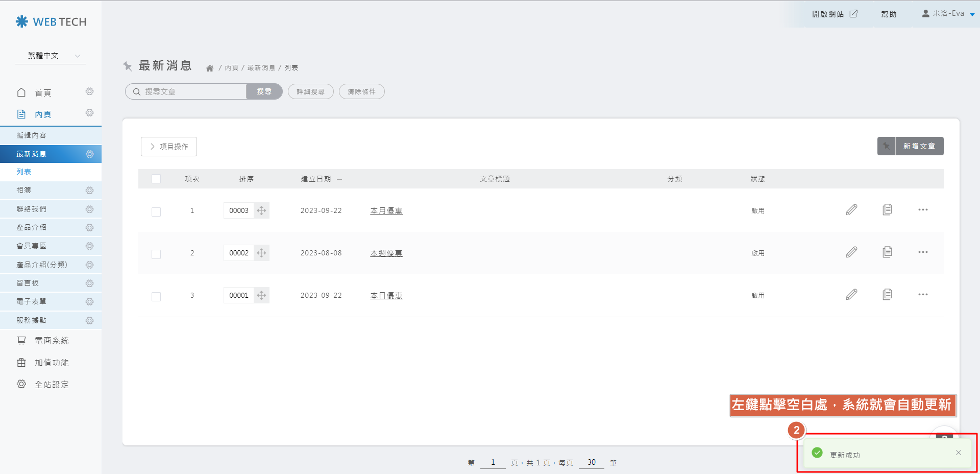Select 聯絡我們 in the sidebar
980x474 pixels.
32,209
